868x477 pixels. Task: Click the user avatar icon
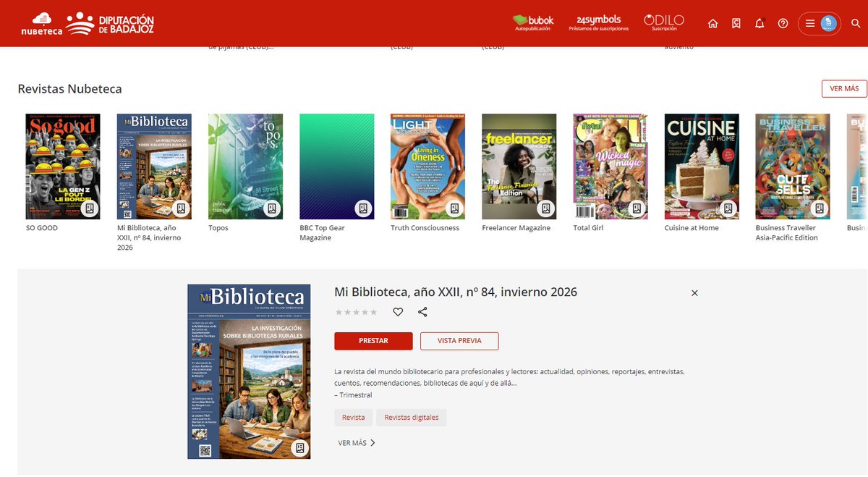pos(829,23)
